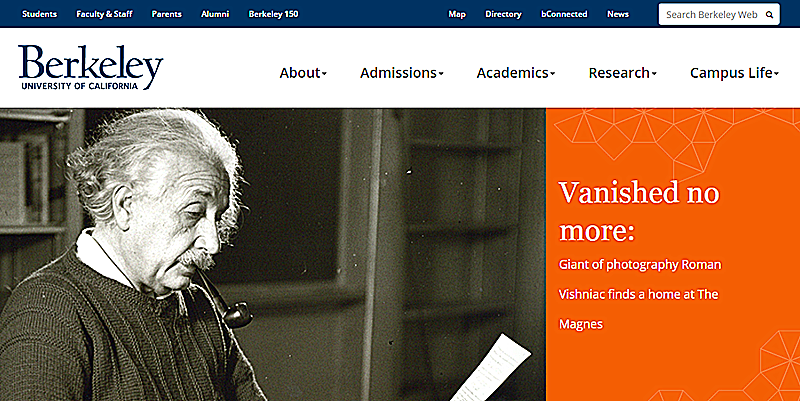
Task: Expand the Admissions dropdown menu
Action: click(x=402, y=73)
